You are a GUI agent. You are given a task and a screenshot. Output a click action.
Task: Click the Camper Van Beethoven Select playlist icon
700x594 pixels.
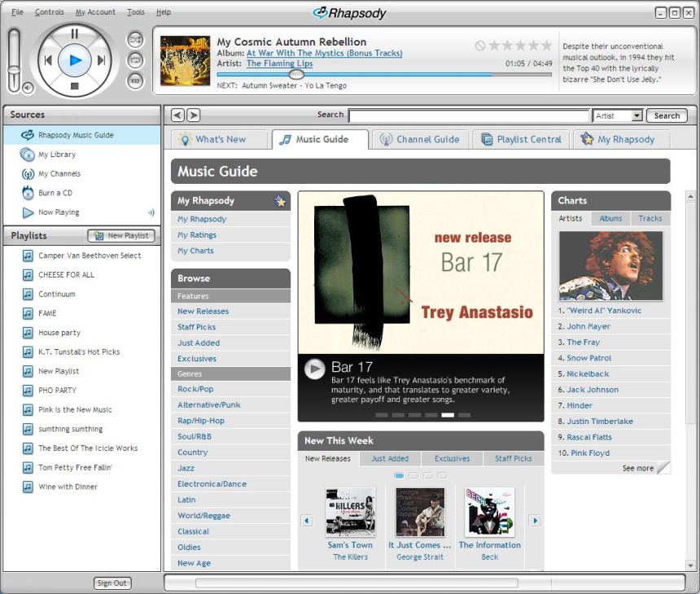28,256
